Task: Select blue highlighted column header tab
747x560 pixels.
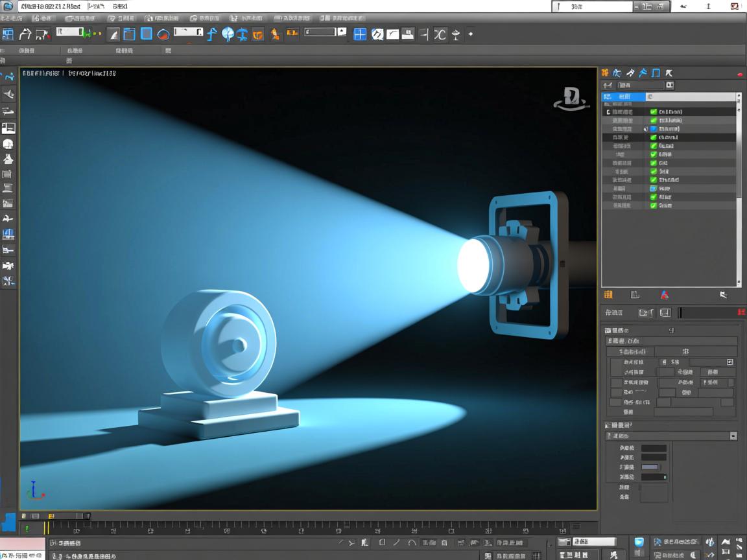Action: point(623,97)
